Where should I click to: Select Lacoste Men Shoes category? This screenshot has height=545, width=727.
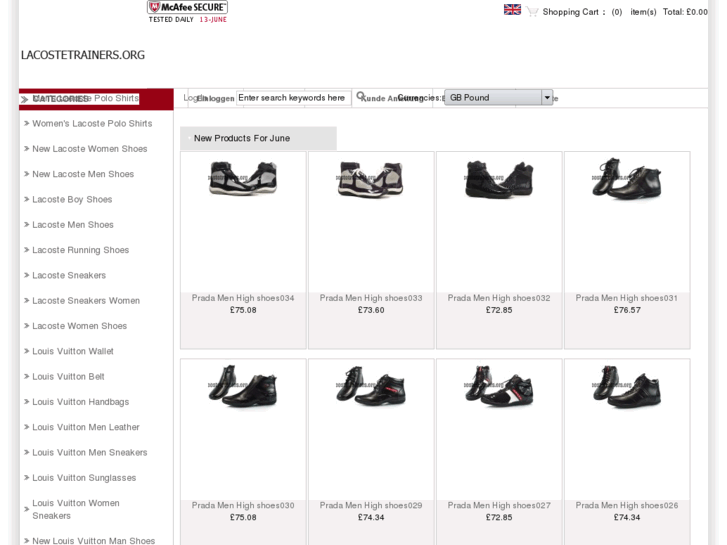[x=73, y=224]
